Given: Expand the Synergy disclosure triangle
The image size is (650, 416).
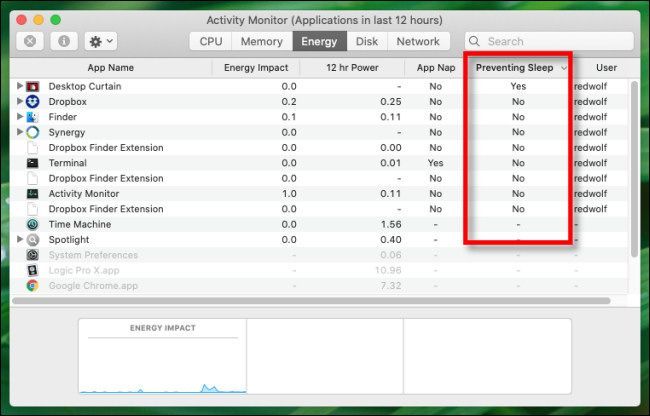Looking at the screenshot, I should [19, 132].
